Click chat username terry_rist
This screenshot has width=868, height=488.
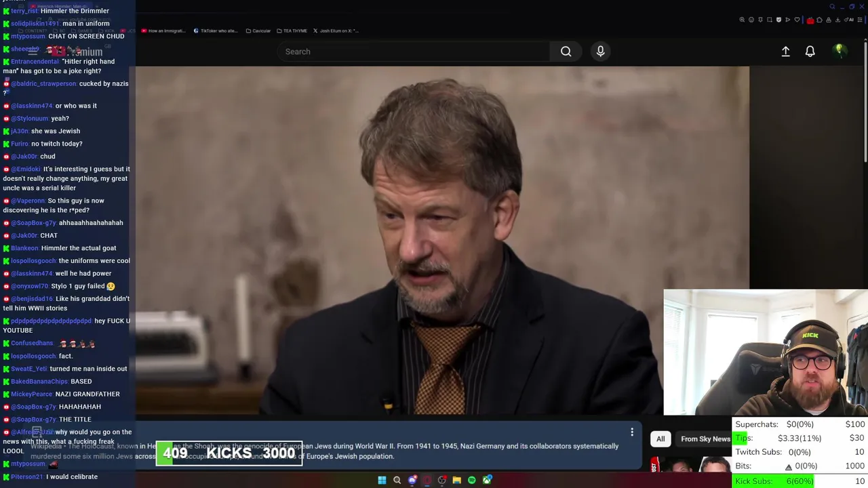[24, 11]
